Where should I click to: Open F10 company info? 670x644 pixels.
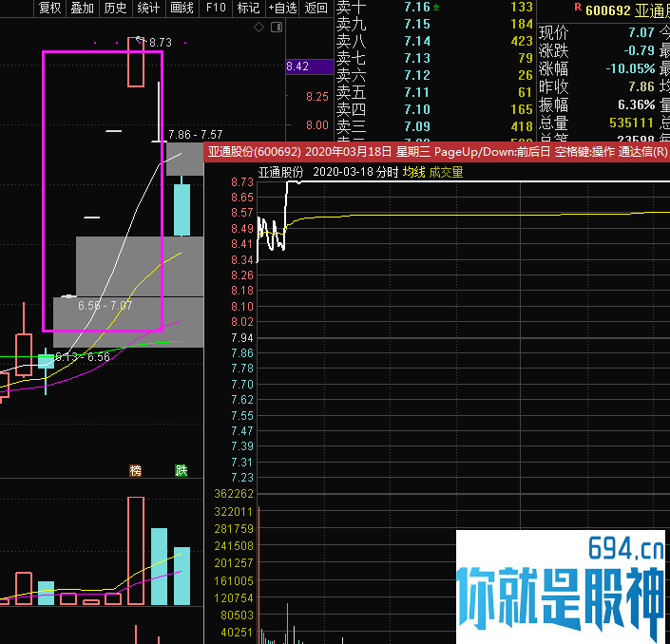216,8
